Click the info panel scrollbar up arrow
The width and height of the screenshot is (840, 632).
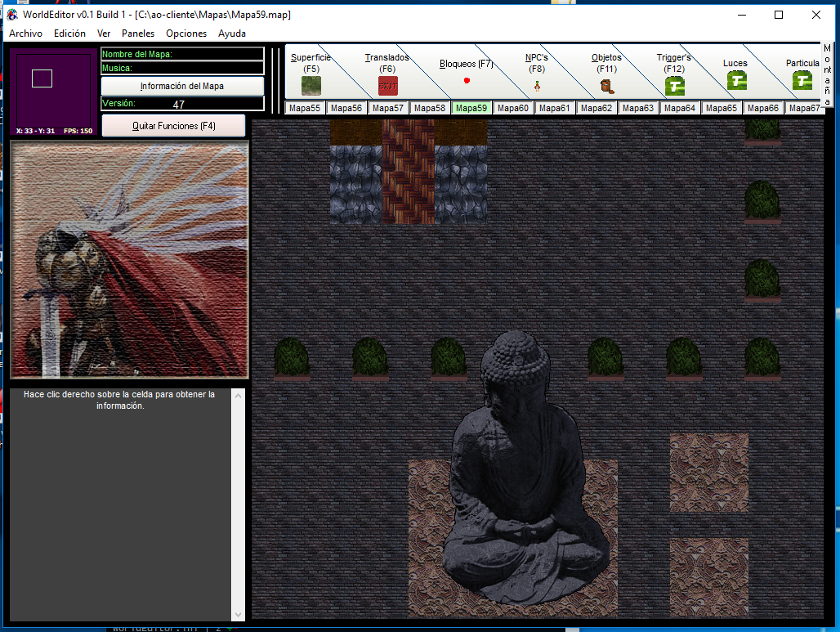239,396
